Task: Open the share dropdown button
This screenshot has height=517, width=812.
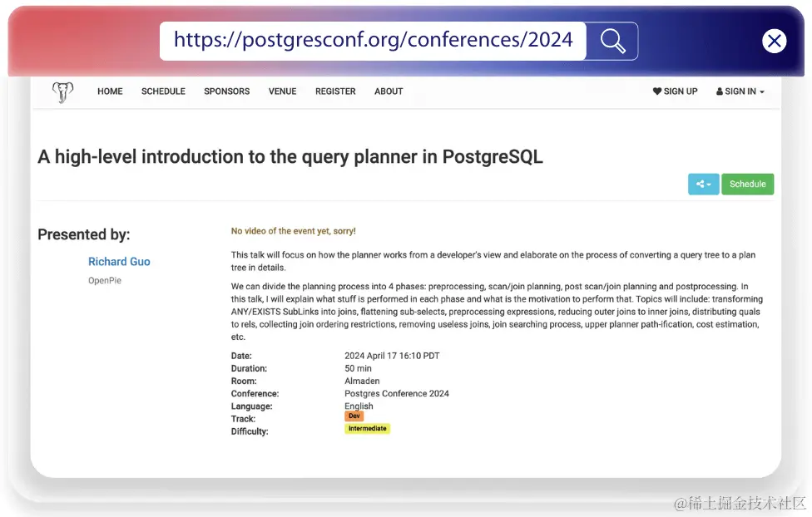Action: click(703, 185)
